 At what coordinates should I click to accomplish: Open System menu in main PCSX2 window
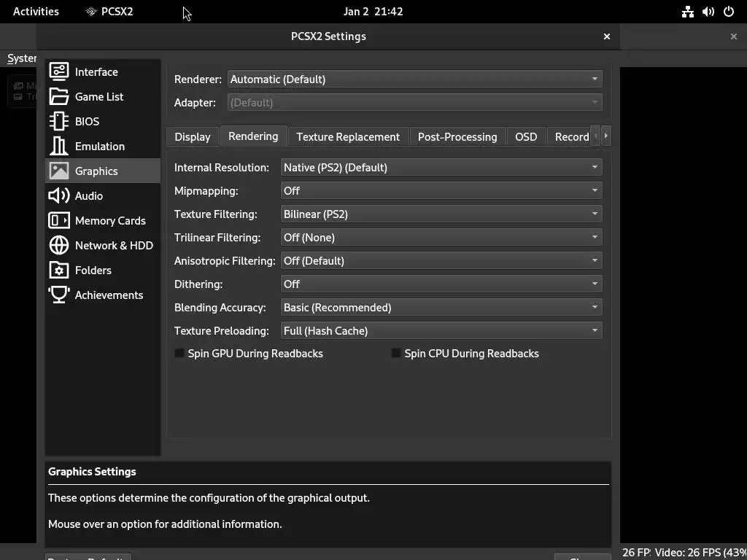[22, 58]
